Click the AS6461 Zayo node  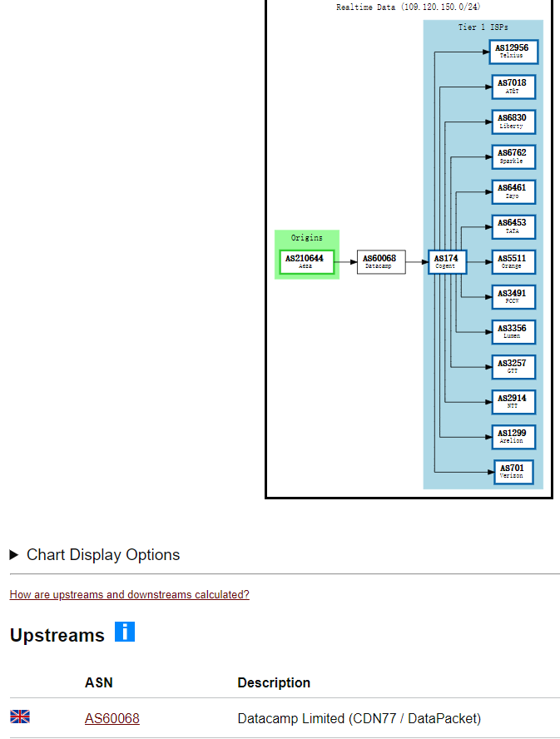tap(513, 191)
